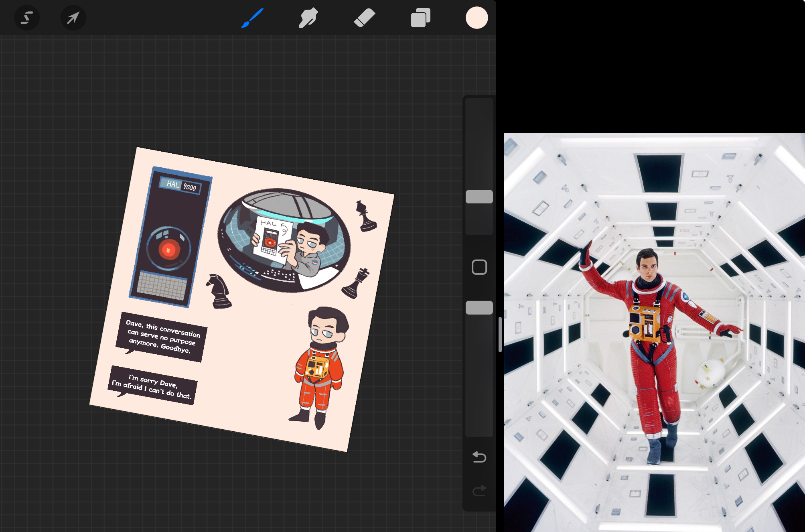Select the Eraser tool

pyautogui.click(x=364, y=18)
